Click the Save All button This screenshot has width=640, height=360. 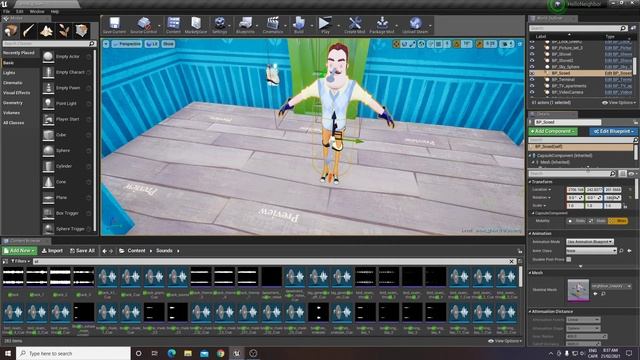click(82, 251)
